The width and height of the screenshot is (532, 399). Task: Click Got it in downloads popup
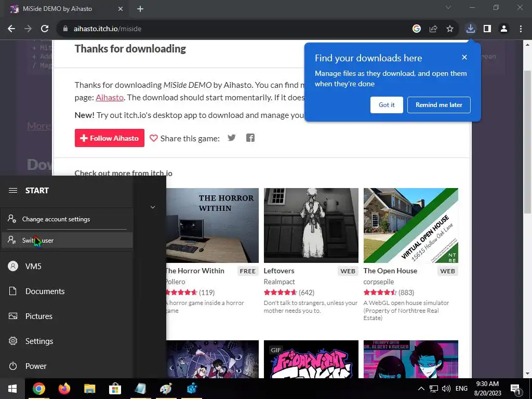click(387, 105)
